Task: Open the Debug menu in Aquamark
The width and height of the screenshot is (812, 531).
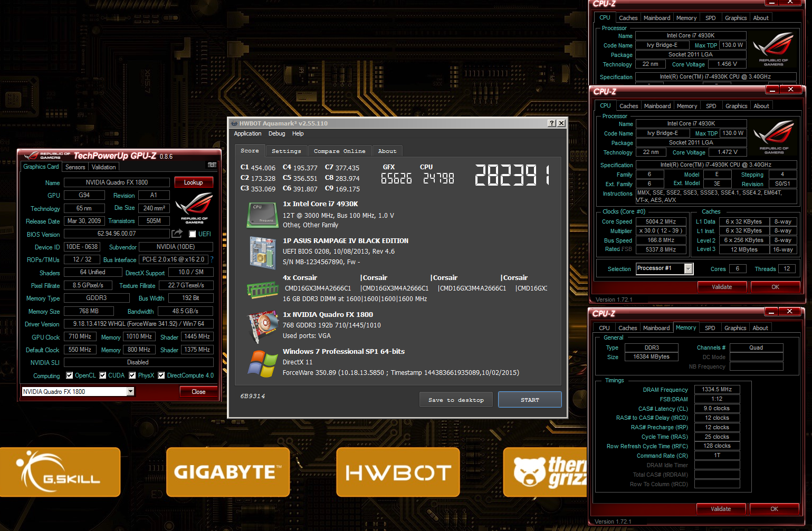Action: click(x=276, y=133)
